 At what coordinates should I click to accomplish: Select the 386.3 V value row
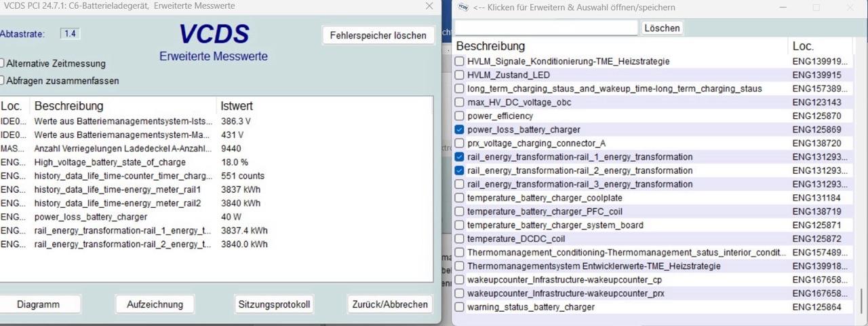216,121
